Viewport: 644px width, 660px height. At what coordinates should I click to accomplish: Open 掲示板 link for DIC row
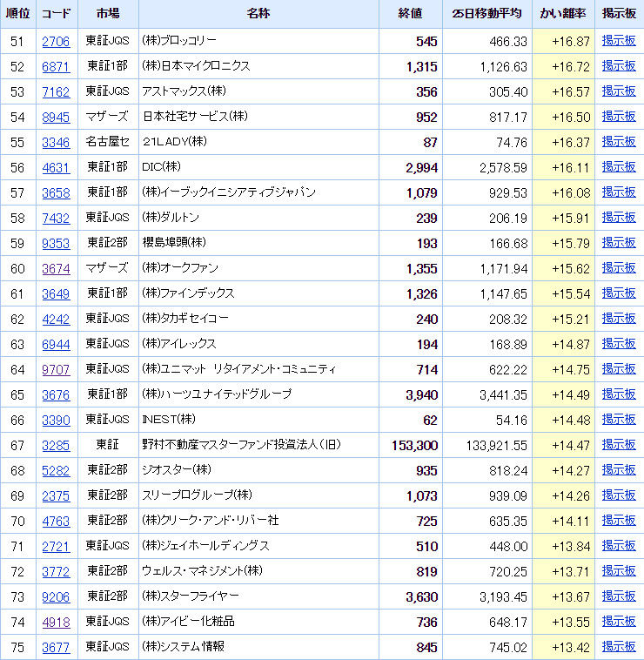tap(619, 167)
